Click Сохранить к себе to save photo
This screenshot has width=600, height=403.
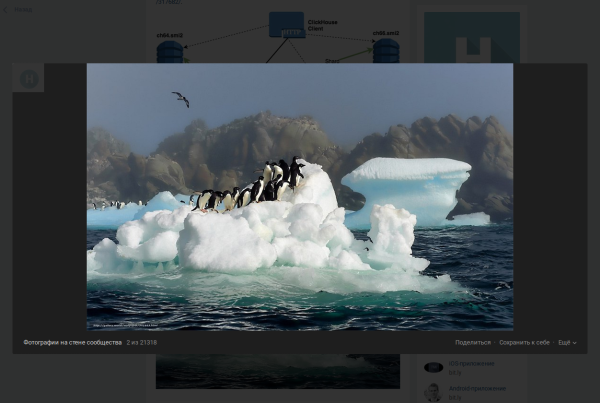click(x=524, y=343)
